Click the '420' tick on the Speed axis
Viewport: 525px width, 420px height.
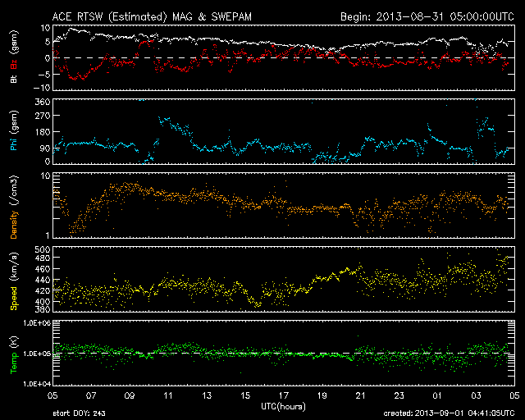43,290
